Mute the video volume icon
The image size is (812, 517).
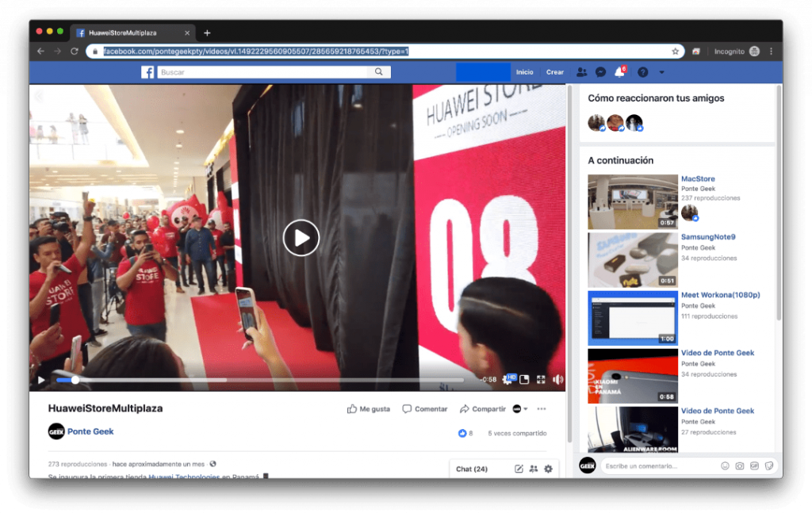click(x=557, y=380)
